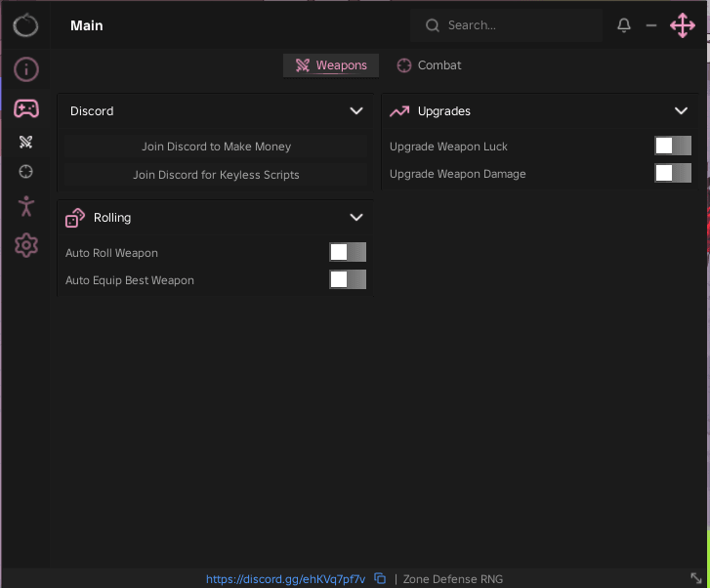Screen dimensions: 710x588
Task: Click the pink move arrows icon
Action: click(x=683, y=25)
